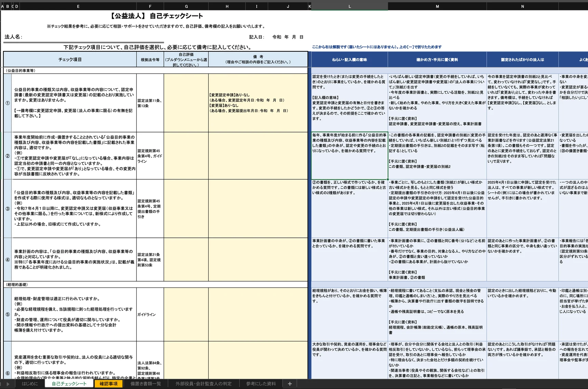Open the 自己評価 pulldown cell for item ①
Image resolution: width=588 pixels, height=389 pixels.
[x=186, y=103]
